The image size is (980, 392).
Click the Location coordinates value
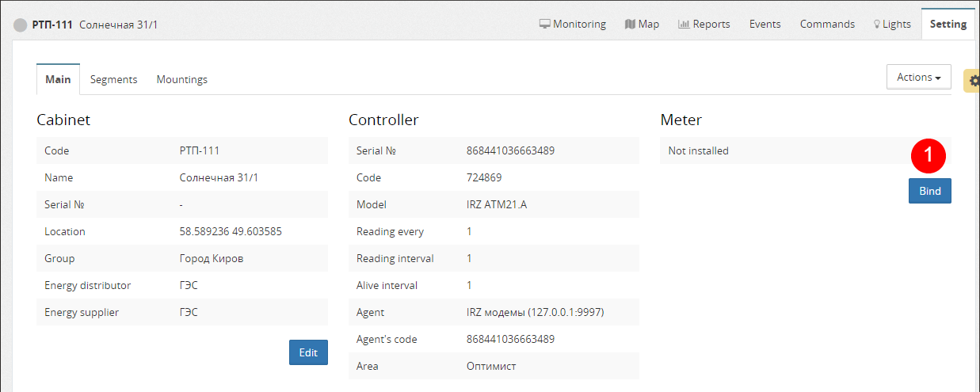(x=231, y=231)
